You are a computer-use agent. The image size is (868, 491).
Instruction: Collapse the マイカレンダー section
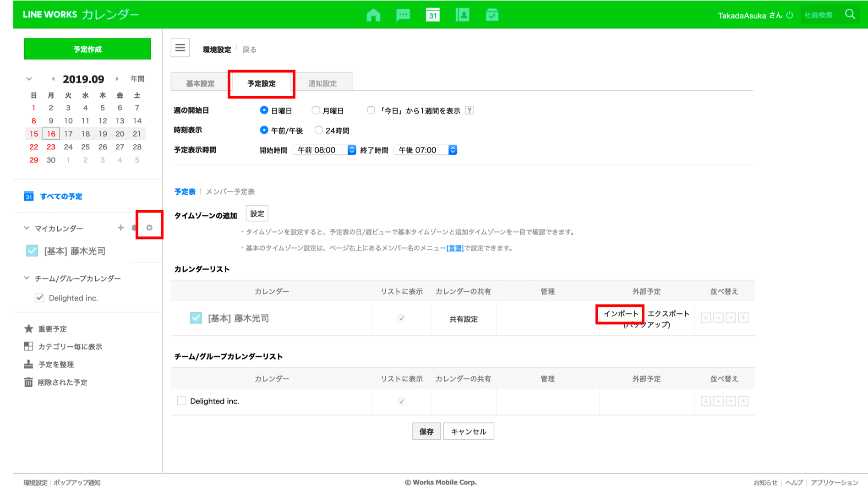(x=27, y=228)
